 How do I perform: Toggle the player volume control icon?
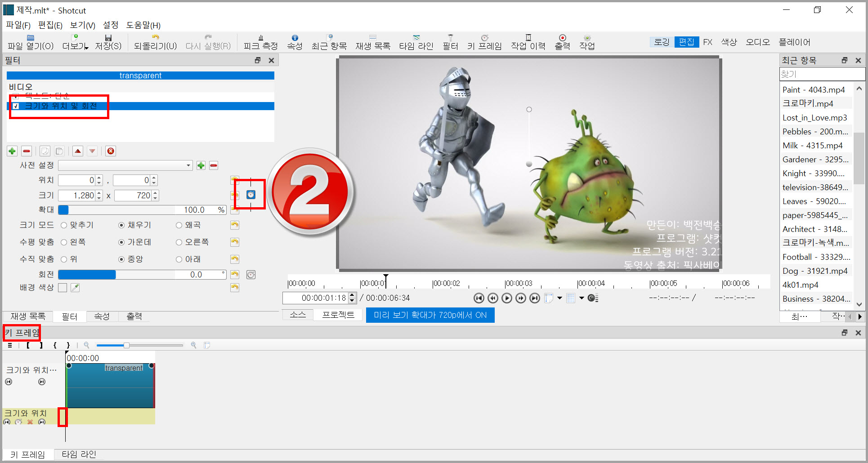[593, 298]
